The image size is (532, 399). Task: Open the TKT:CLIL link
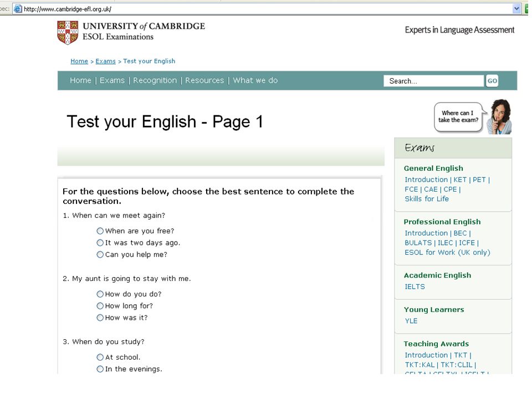(456, 365)
